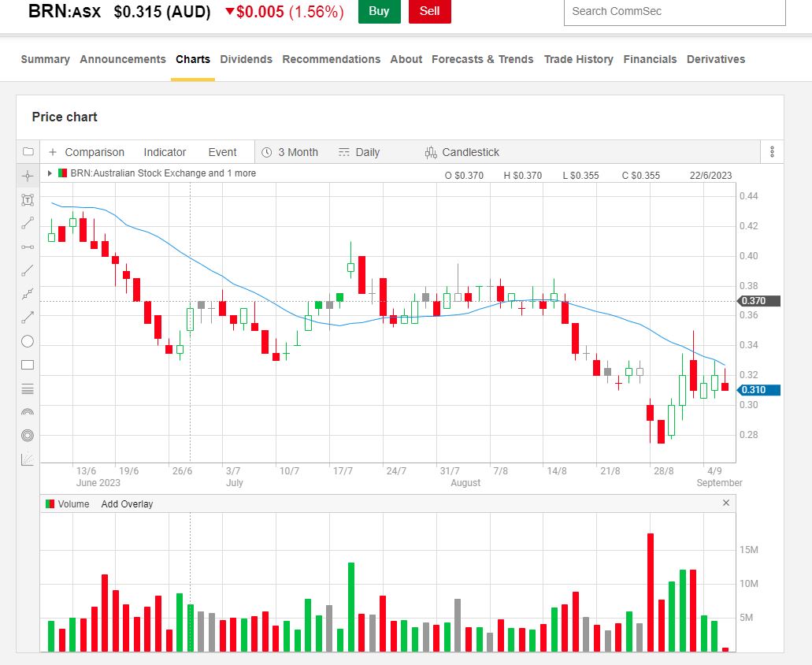Image resolution: width=812 pixels, height=665 pixels.
Task: Expand the BRN series legend triangle
Action: (50, 173)
